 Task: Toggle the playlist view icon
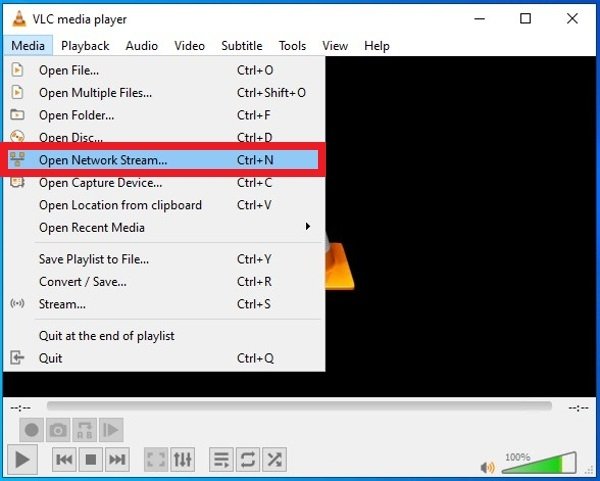222,459
